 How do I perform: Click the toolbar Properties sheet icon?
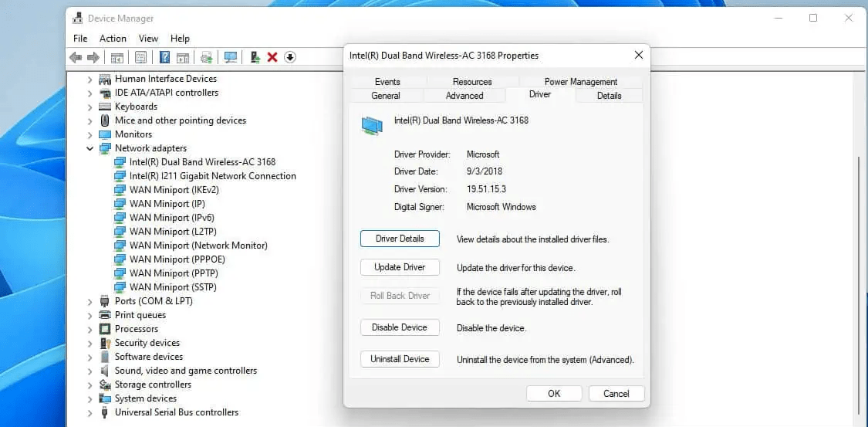pyautogui.click(x=141, y=57)
